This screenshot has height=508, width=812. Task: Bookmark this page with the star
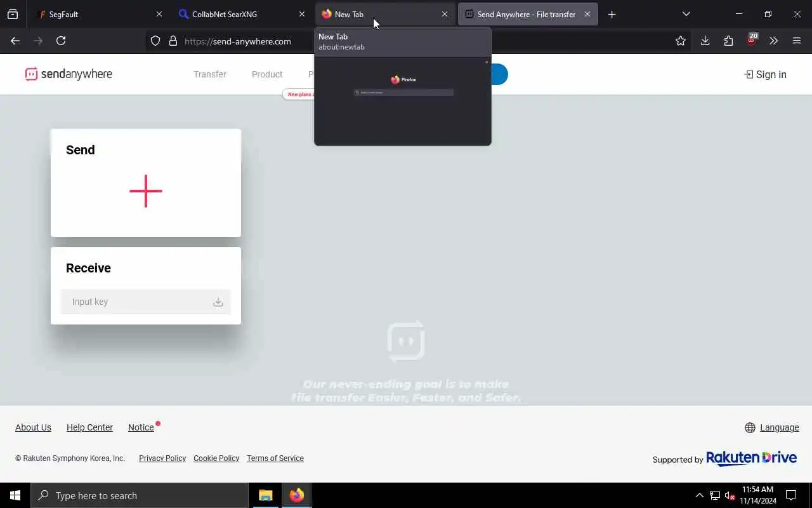point(681,41)
